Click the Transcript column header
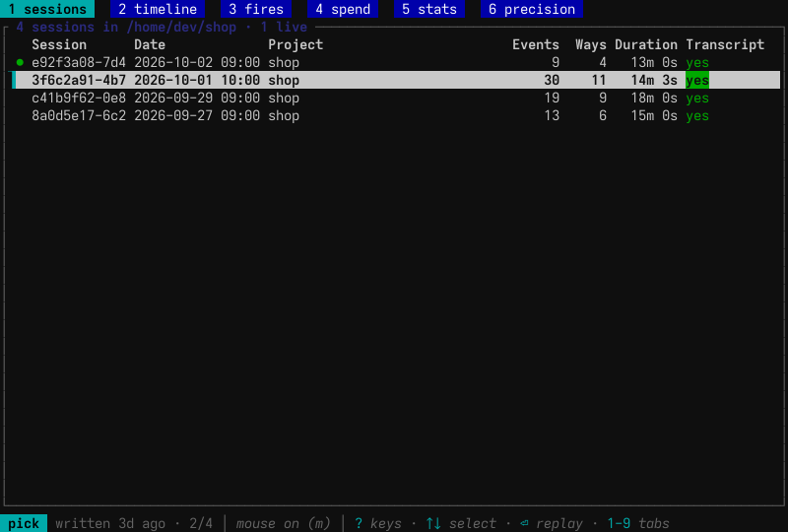Screen dimensions: 788x532 (725, 44)
